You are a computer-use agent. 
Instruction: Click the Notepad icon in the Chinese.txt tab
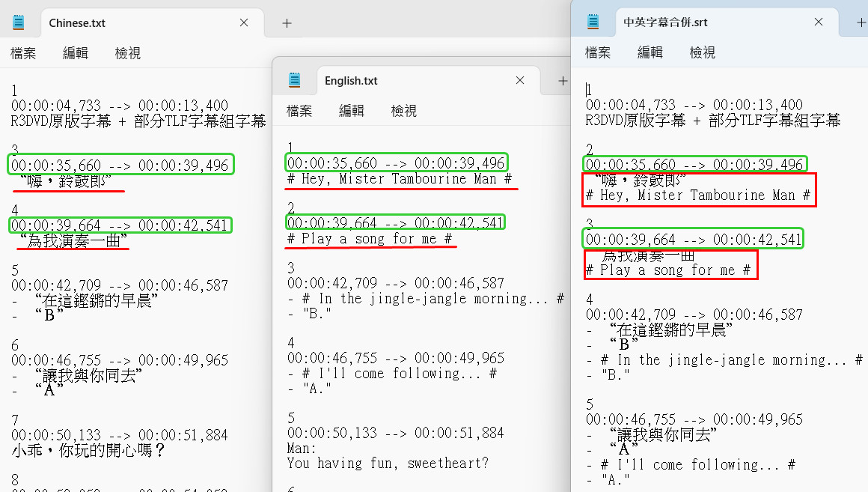pyautogui.click(x=19, y=23)
